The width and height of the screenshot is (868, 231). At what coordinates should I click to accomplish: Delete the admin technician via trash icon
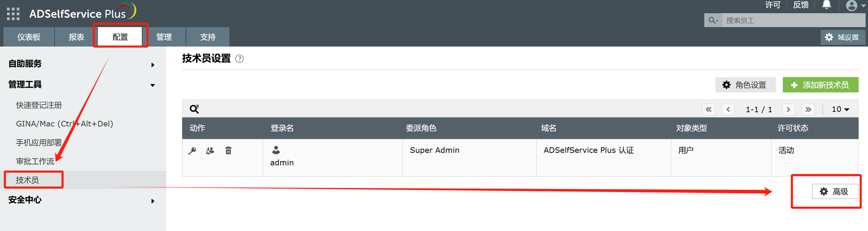pos(228,151)
